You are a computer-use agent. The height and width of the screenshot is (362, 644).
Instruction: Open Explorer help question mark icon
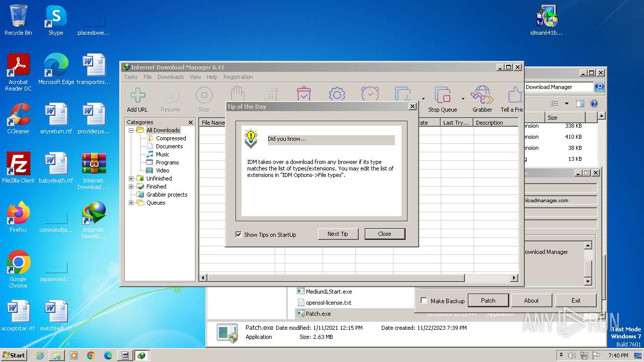(x=594, y=104)
